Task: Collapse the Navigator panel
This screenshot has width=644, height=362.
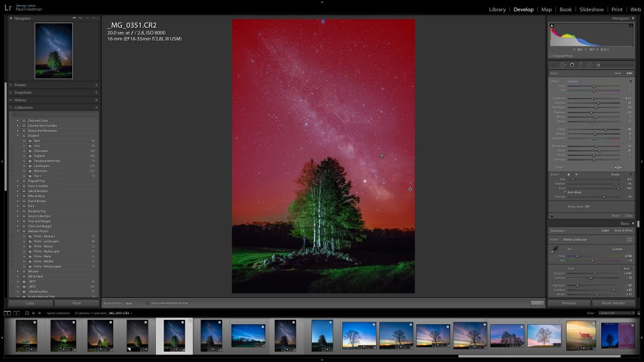Action: 11,18
